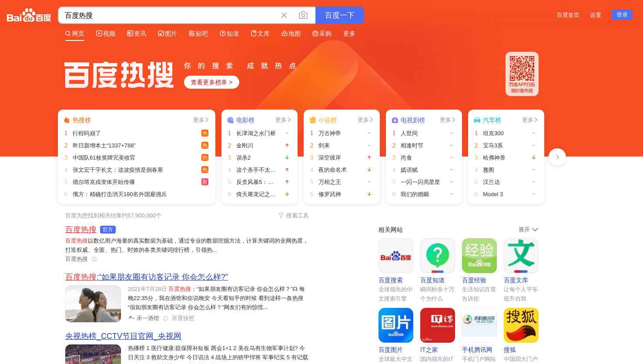Expand 更多 in the 热搜榜 card

coord(201,120)
